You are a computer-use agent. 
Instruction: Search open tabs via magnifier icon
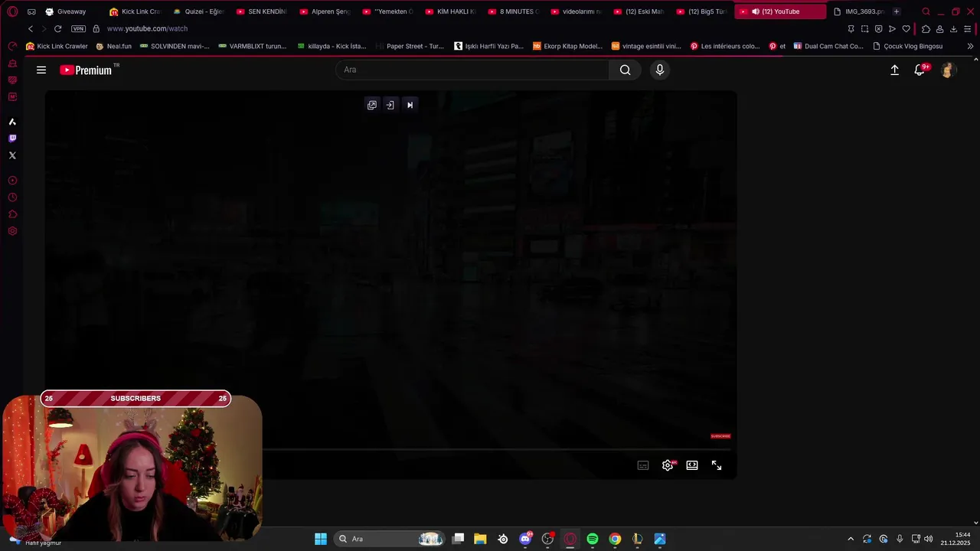926,11
